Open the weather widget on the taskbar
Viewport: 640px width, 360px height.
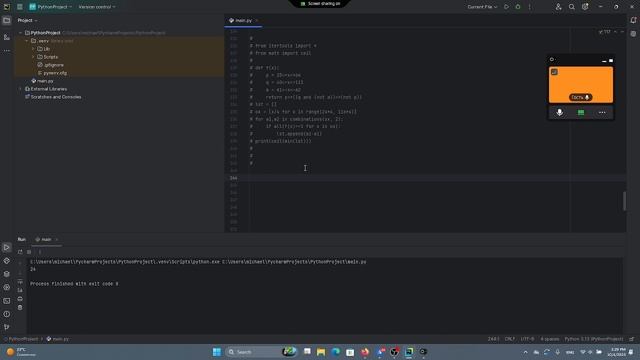click(20, 351)
